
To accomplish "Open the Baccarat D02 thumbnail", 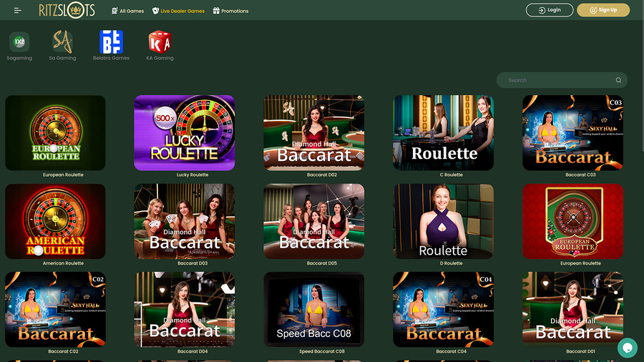I will [x=314, y=133].
